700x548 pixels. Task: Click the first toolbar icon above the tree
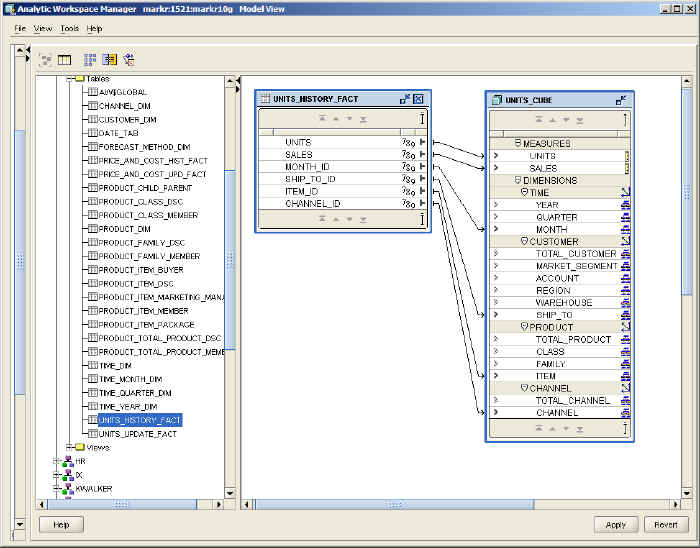(x=45, y=59)
